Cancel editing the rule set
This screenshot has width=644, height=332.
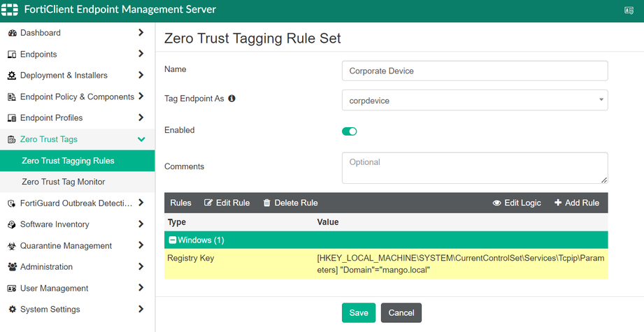click(401, 312)
